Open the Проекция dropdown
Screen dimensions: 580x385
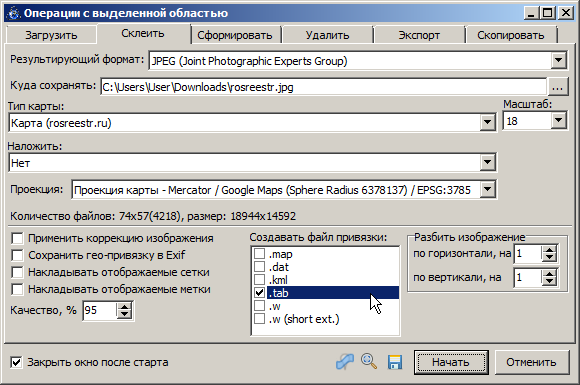(488, 189)
